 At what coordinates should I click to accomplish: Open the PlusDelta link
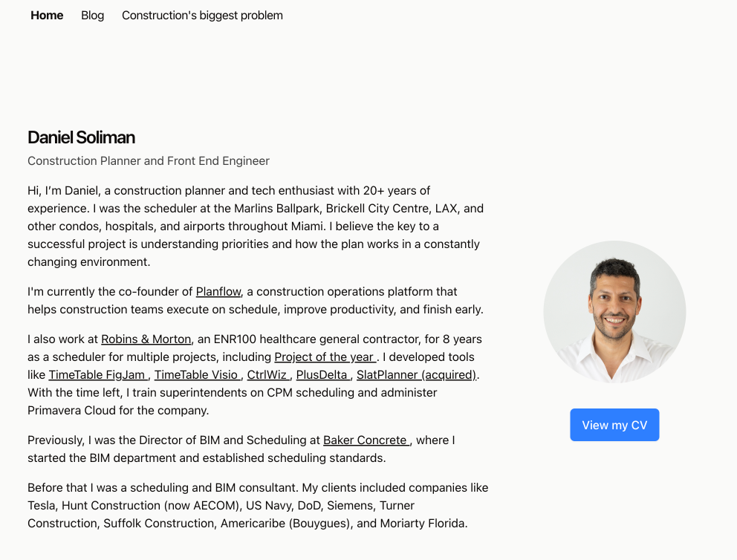323,375
